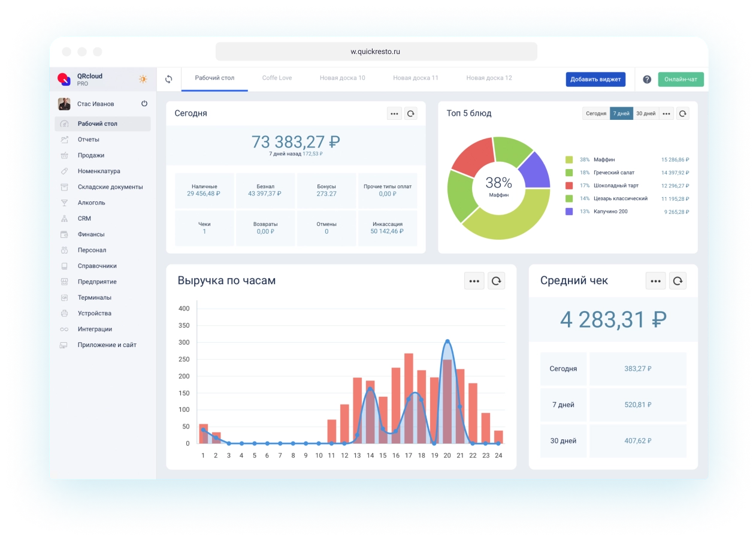Click the purple Капучино 200 legend swatch
This screenshot has width=756, height=540.
[568, 212]
